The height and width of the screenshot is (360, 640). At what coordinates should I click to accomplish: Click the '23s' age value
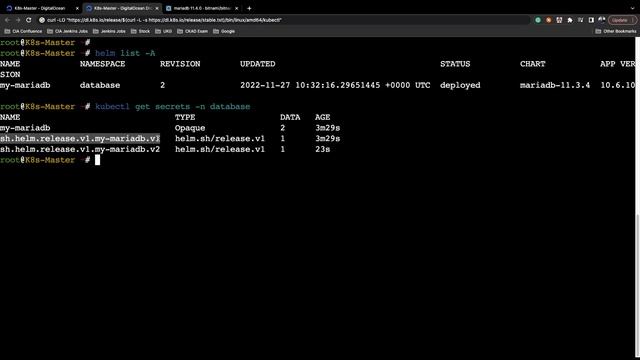coord(322,149)
